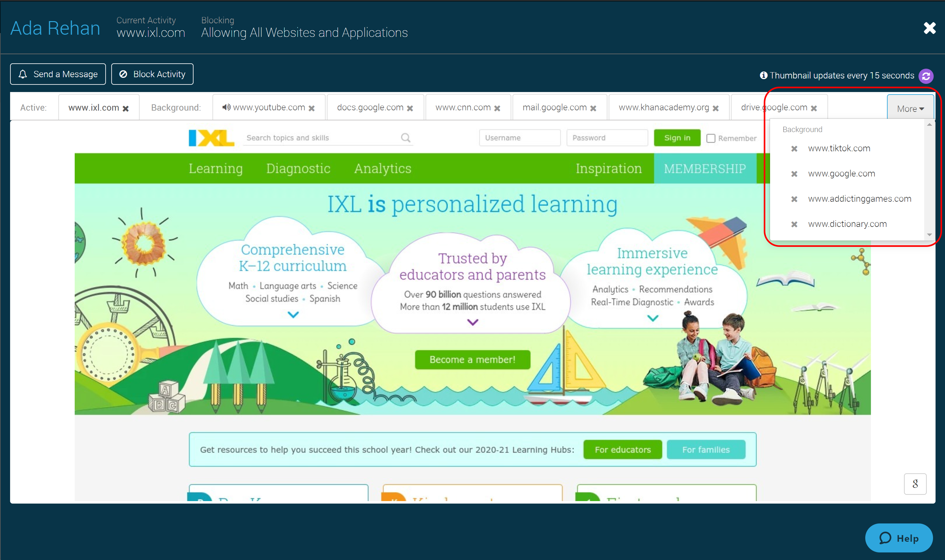Open the Help chat widget
The image size is (945, 560).
899,538
